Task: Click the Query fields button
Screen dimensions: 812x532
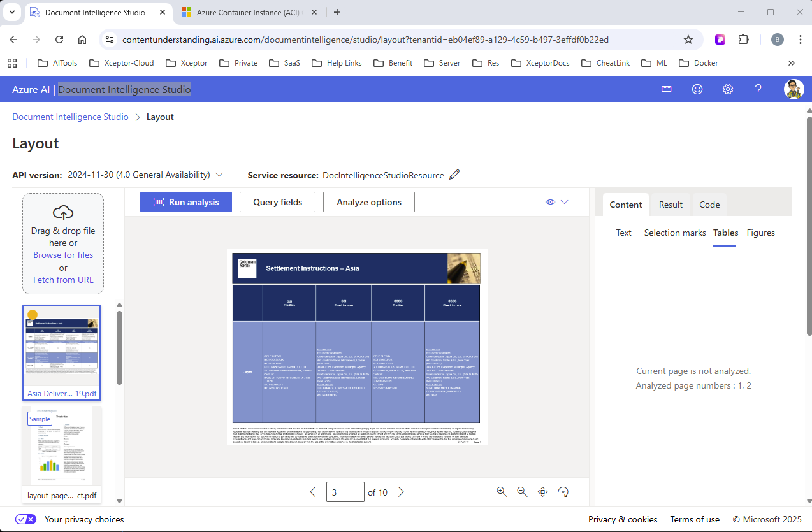Action: pos(278,202)
